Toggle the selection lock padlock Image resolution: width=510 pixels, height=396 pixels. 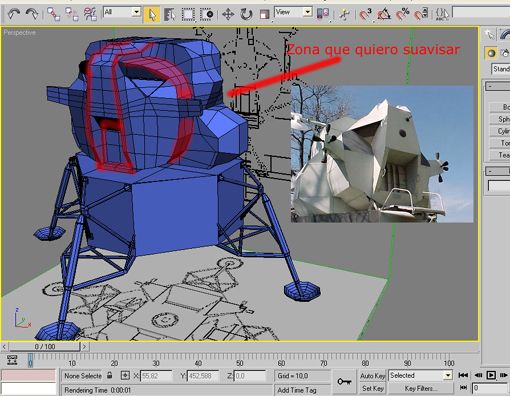coord(110,375)
